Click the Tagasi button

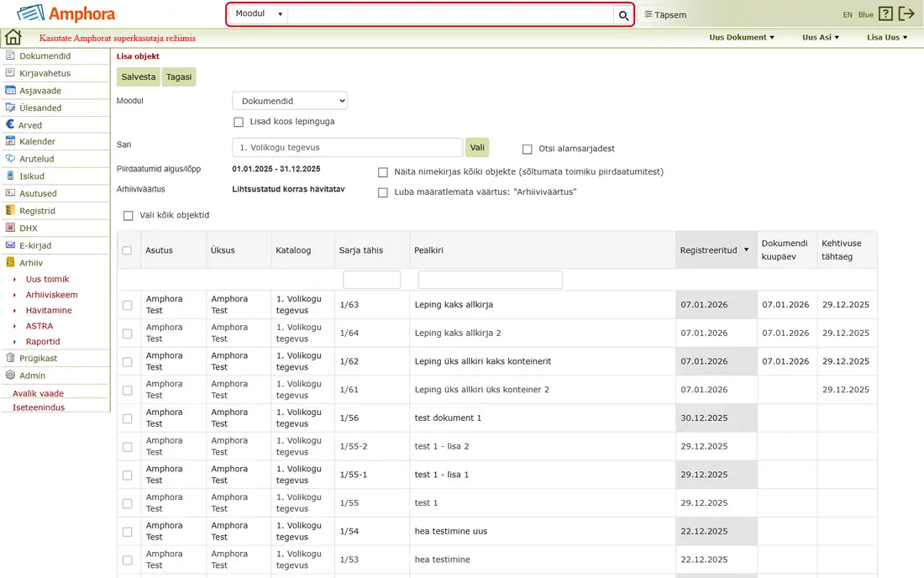pos(179,76)
